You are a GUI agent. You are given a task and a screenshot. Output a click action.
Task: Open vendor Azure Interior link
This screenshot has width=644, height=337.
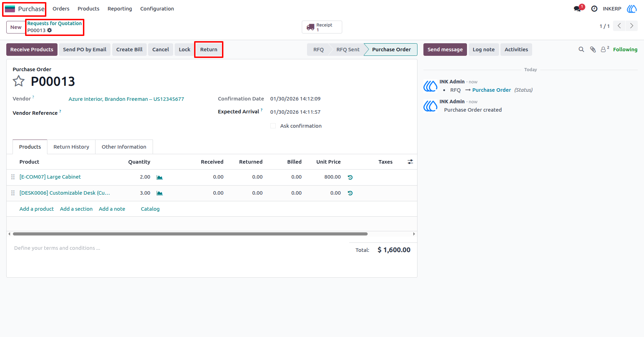point(126,99)
